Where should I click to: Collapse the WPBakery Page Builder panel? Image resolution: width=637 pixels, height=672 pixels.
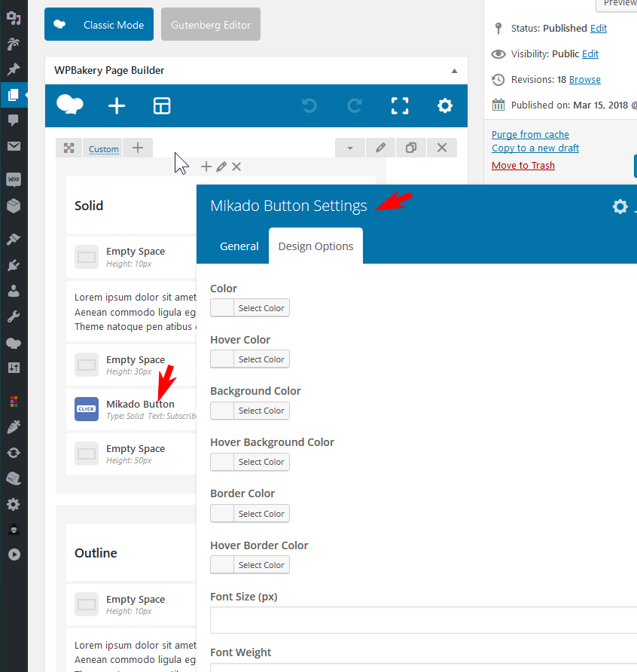[x=454, y=71]
